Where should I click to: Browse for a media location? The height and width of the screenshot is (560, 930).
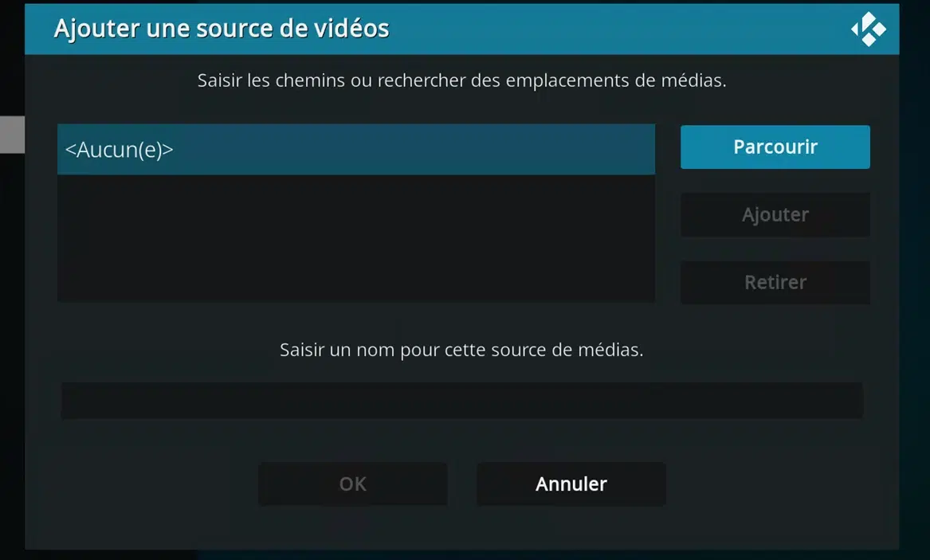point(775,147)
